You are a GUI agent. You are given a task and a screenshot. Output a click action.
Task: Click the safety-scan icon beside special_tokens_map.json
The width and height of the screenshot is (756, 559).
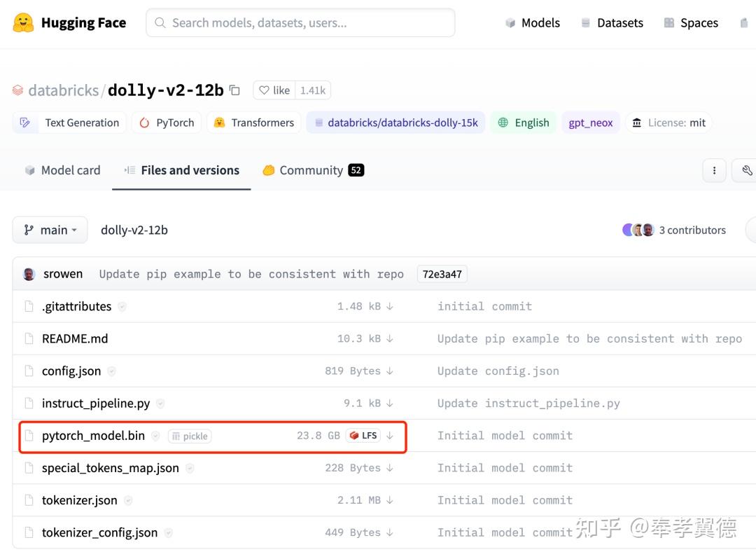click(190, 469)
